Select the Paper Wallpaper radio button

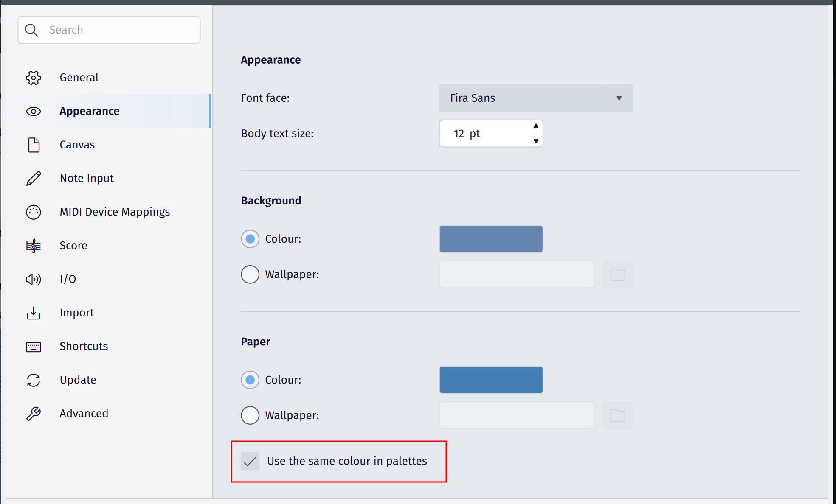pyautogui.click(x=250, y=415)
